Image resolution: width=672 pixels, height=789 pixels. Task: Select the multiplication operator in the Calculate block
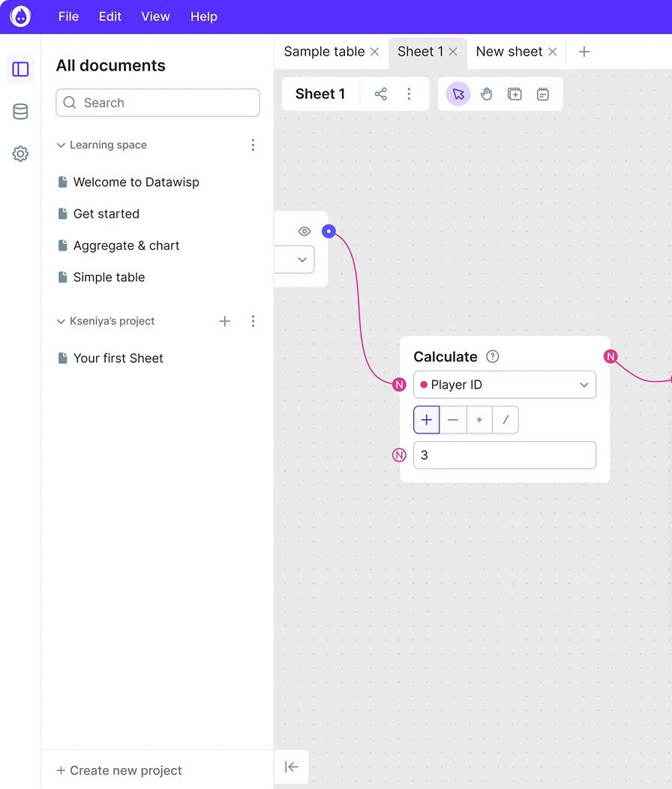coord(479,420)
